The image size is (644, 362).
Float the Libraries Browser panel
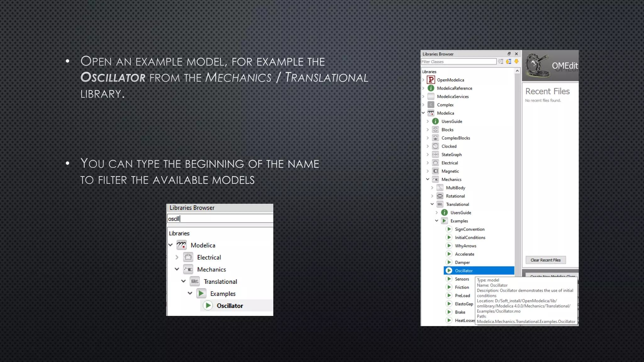point(509,54)
